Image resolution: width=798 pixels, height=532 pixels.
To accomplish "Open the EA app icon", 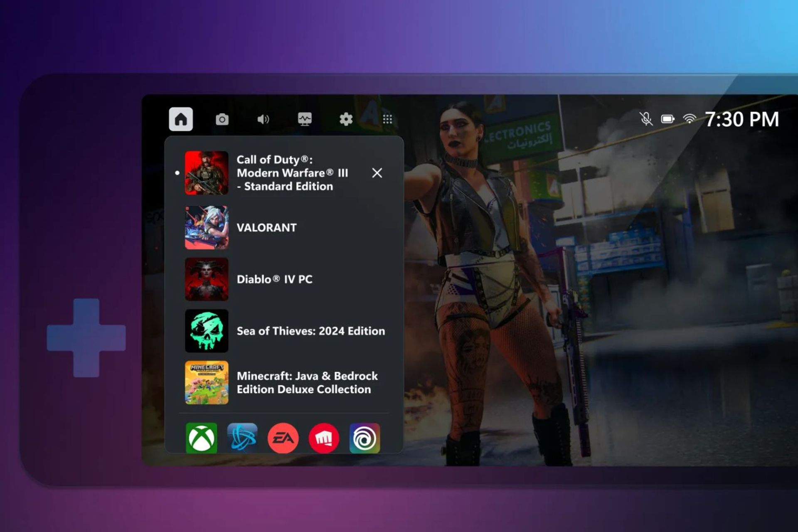I will 283,438.
